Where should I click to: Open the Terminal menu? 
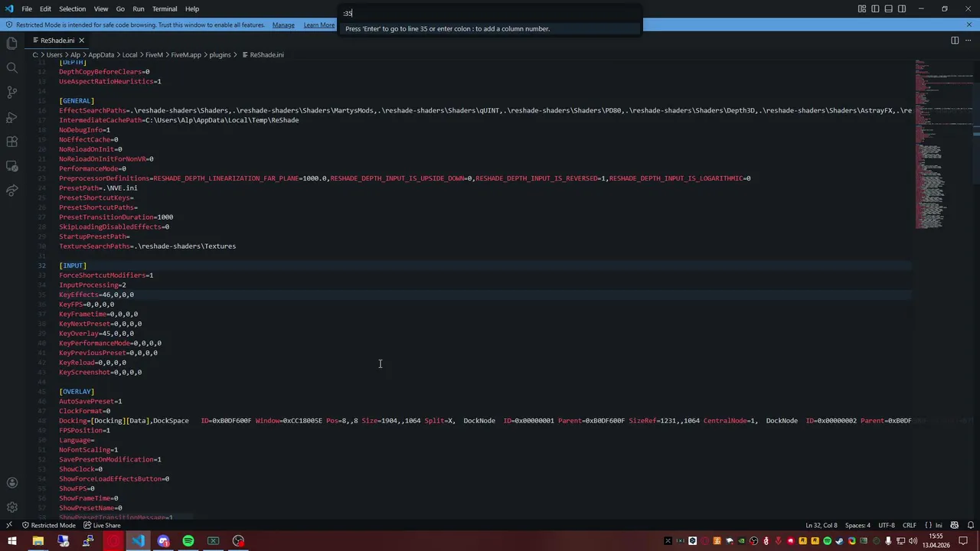pyautogui.click(x=165, y=9)
